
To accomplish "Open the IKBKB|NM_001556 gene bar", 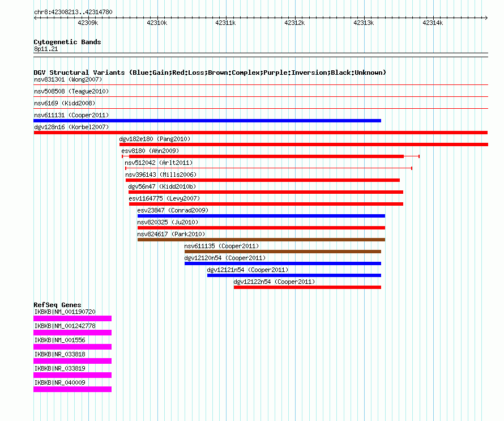I will [72, 347].
